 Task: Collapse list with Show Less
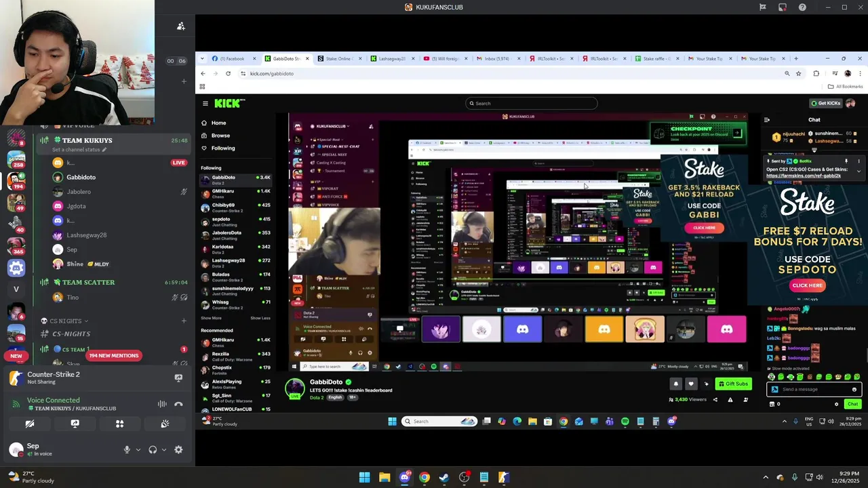coord(260,318)
